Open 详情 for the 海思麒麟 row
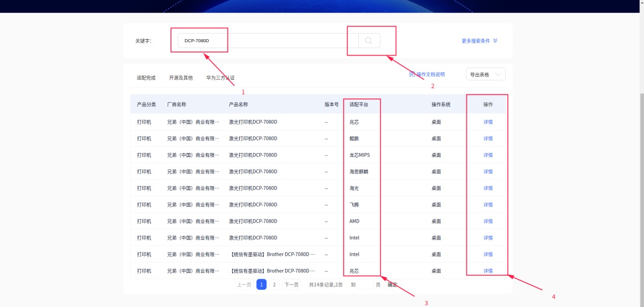Viewport: 644px width, 307px height. tap(488, 171)
